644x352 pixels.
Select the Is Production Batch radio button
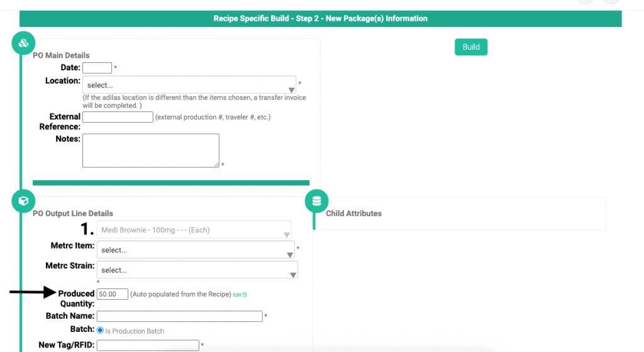coord(100,330)
